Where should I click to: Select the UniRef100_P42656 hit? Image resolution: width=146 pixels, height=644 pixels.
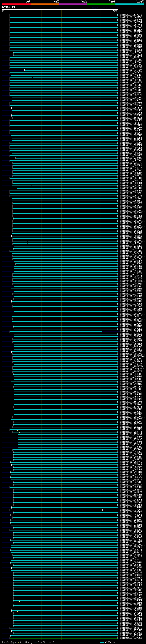pos(131,382)
